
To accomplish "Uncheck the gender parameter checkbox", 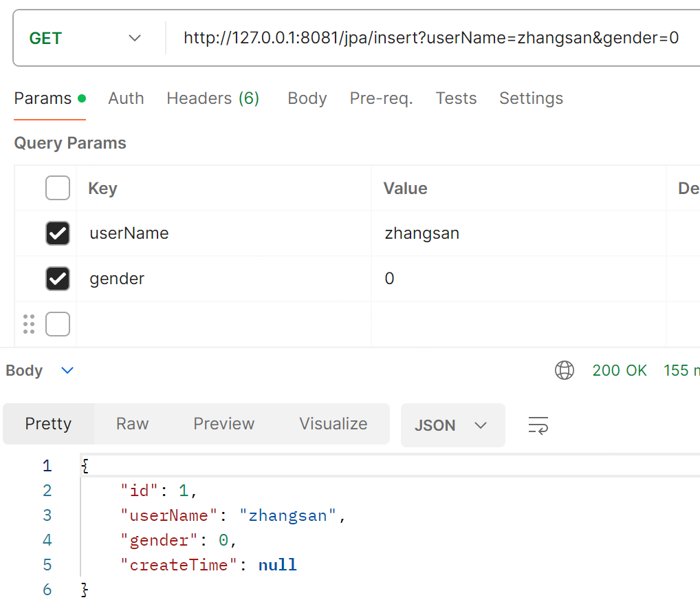I will 58,279.
